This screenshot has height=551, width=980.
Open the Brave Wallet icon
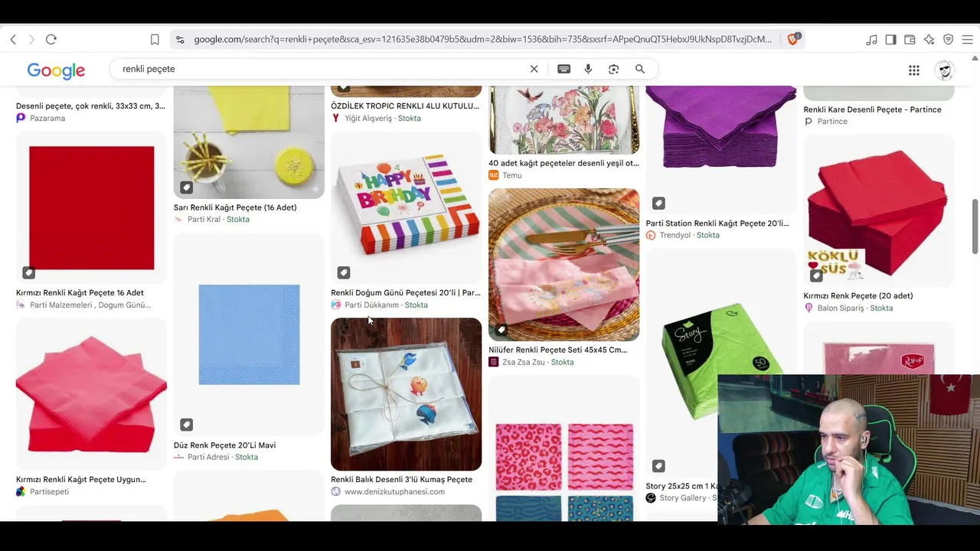coord(910,39)
